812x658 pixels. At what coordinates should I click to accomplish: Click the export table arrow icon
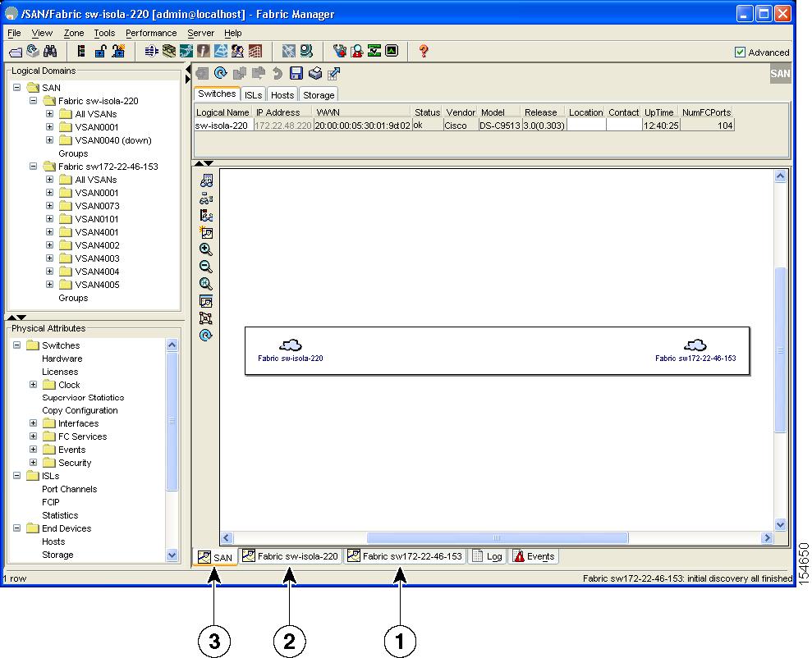coord(334,74)
